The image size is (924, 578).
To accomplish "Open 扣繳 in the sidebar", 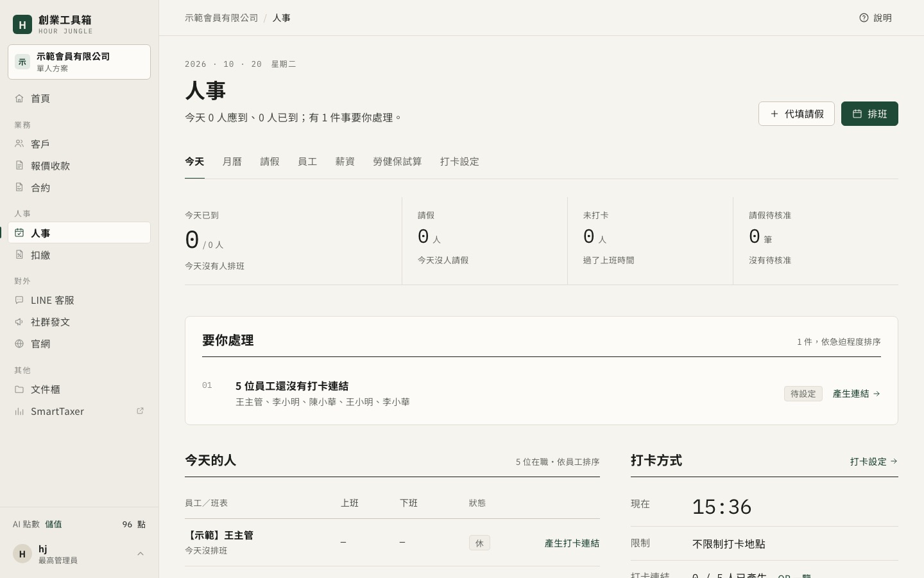I will (x=79, y=255).
